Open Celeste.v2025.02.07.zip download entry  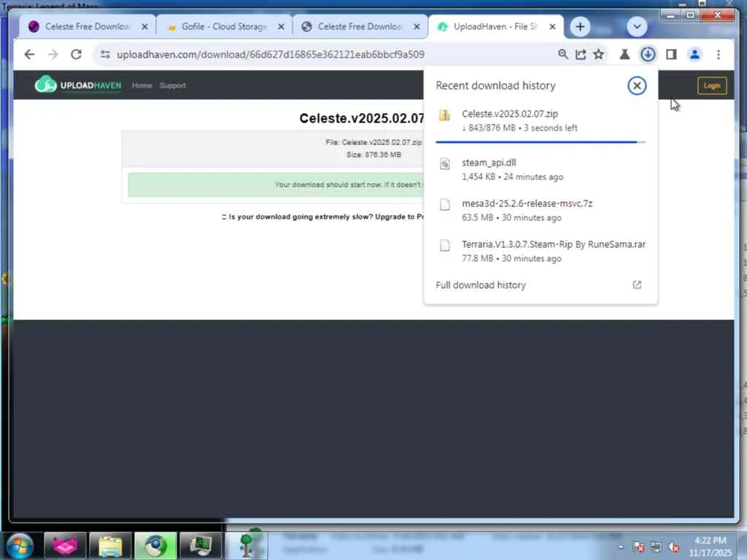541,120
